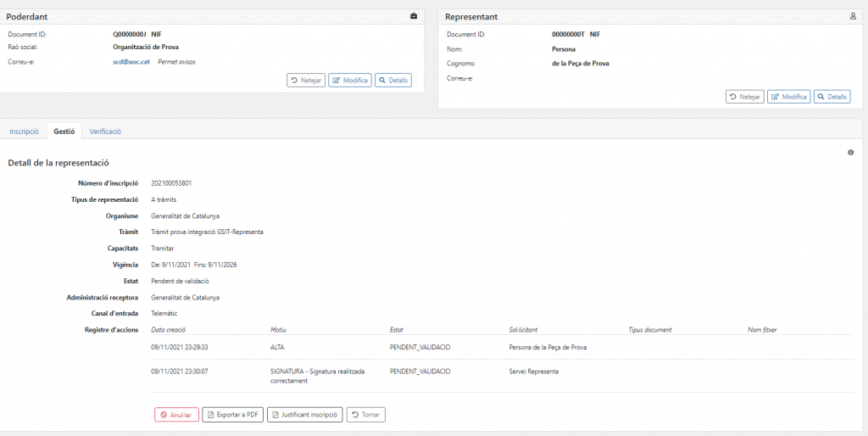Select the SIGNATURA action log row
The height and width of the screenshot is (436, 868).
pos(500,375)
